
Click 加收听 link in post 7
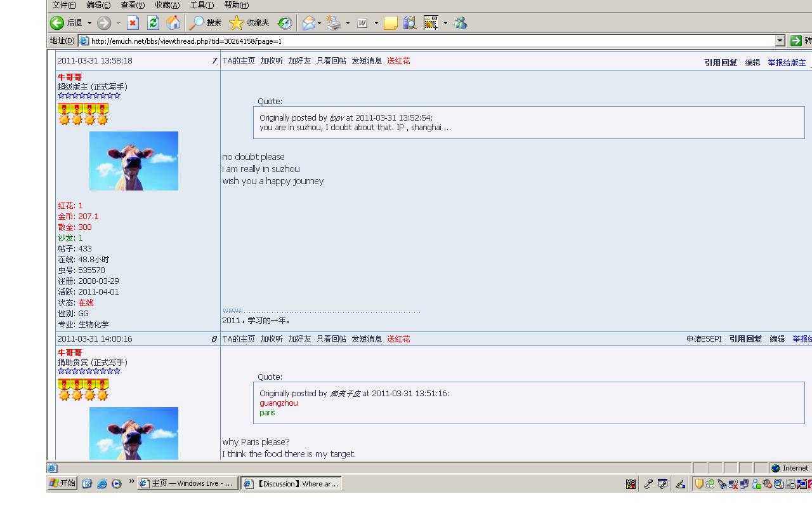pos(272,61)
